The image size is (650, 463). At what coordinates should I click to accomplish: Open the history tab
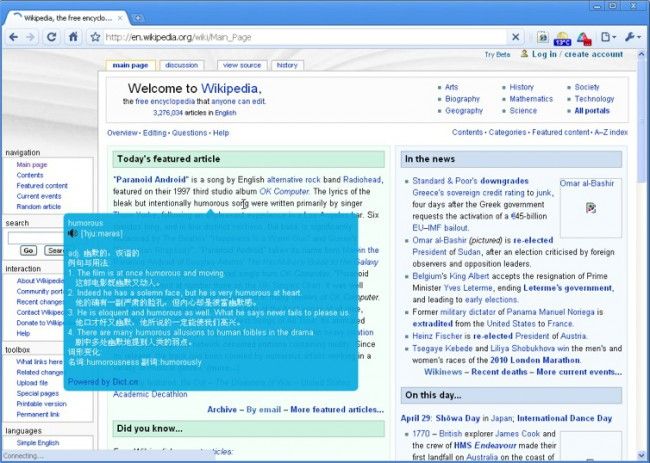point(287,65)
